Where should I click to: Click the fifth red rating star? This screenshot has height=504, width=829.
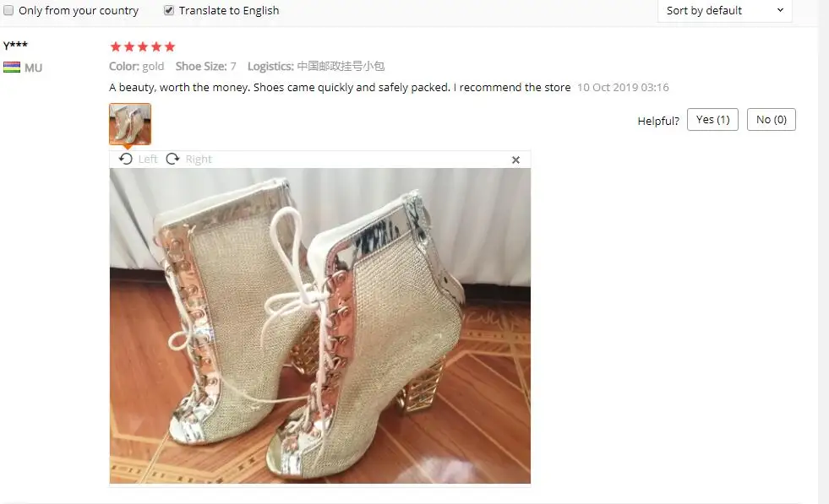click(x=170, y=46)
